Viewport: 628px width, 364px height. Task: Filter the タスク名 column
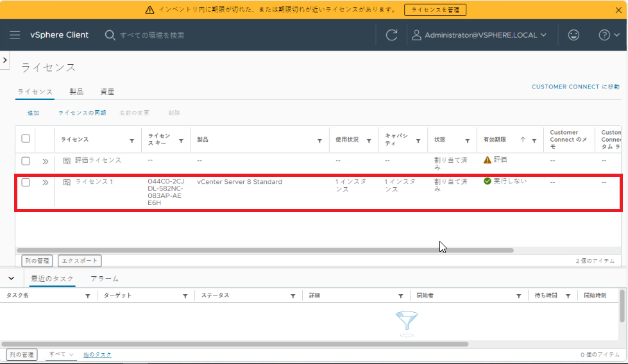coord(87,296)
